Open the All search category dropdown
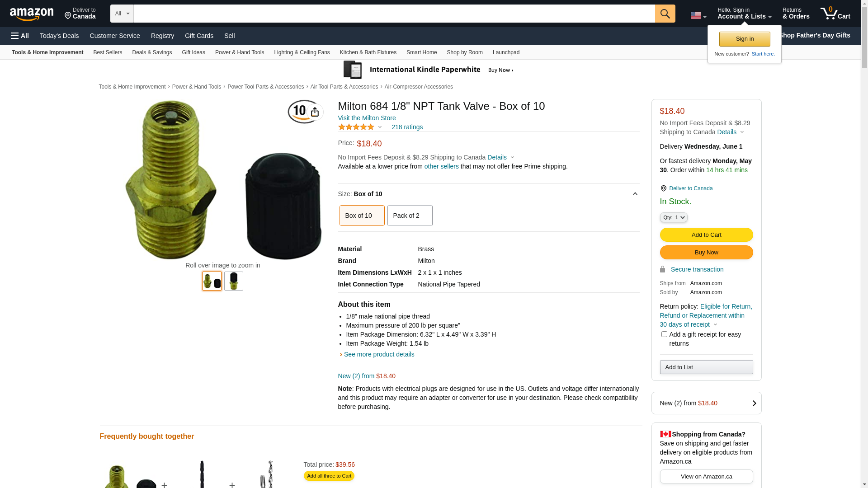The height and width of the screenshot is (488, 868). (x=122, y=14)
